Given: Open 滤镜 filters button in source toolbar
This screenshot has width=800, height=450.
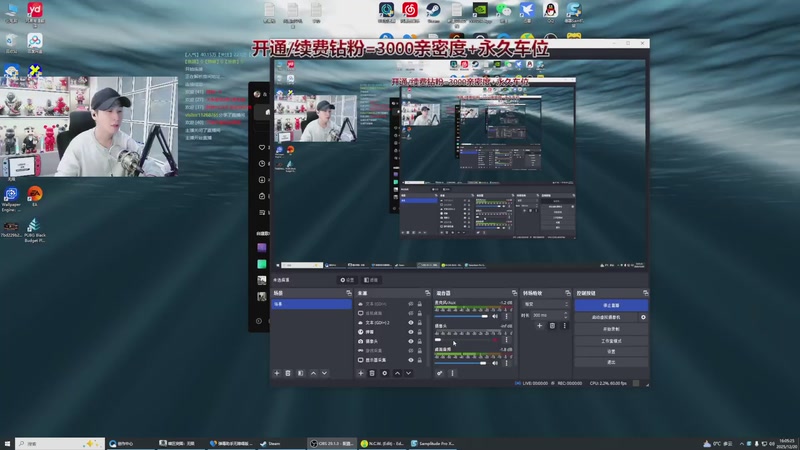Looking at the screenshot, I should [x=371, y=280].
